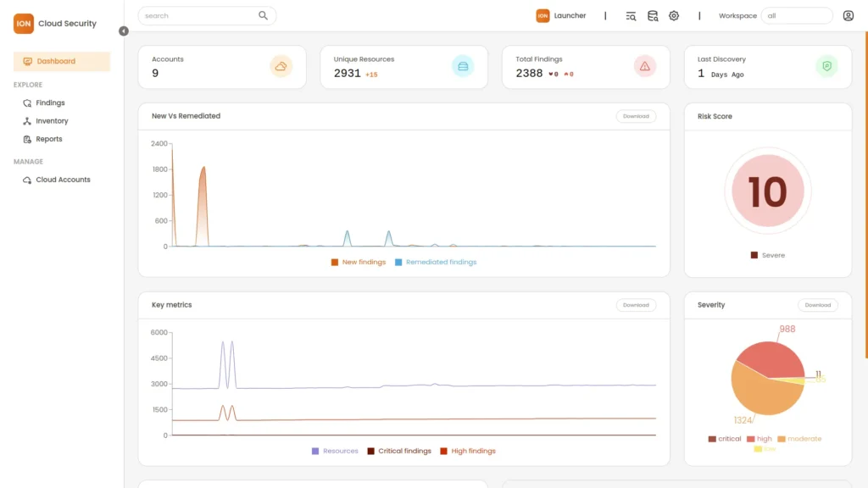
Task: Open the user profile icon
Action: (x=848, y=15)
